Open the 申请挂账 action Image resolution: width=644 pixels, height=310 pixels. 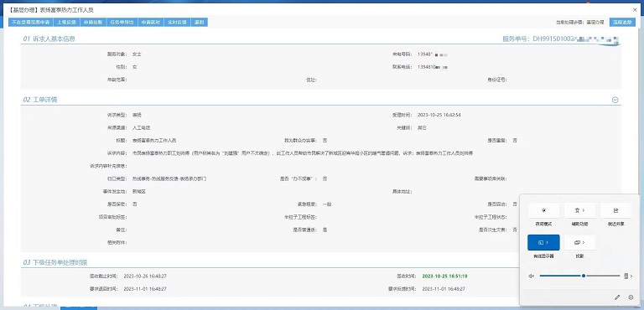(93, 22)
